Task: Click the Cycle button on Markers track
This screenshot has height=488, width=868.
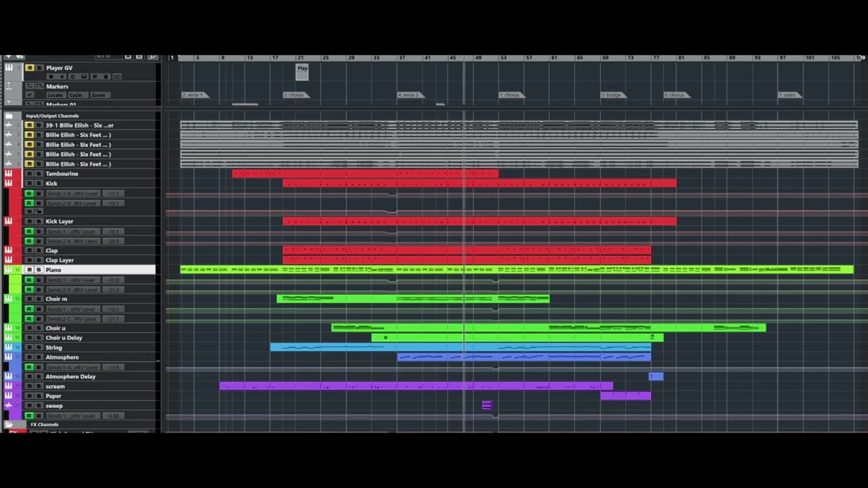Action: [x=77, y=95]
